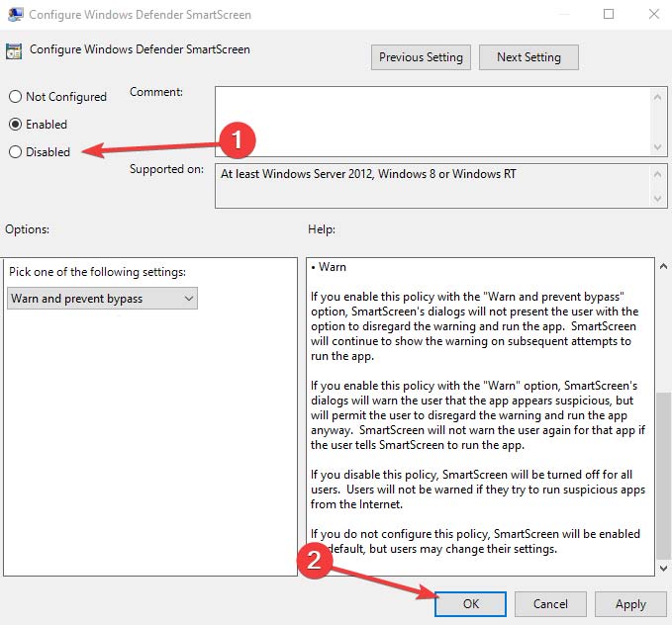Click the Comment box scroll up arrow
672x625 pixels.
click(657, 97)
